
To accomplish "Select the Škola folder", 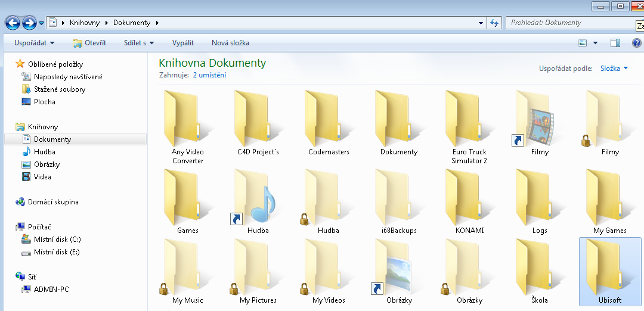I will point(540,271).
